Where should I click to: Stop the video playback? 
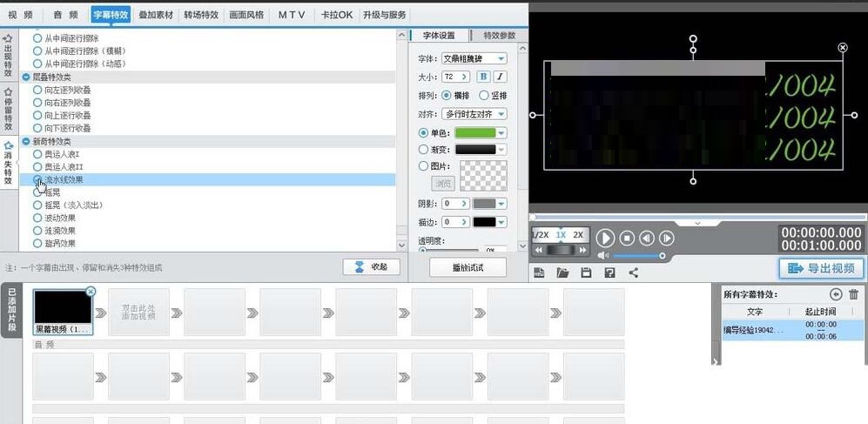(626, 238)
